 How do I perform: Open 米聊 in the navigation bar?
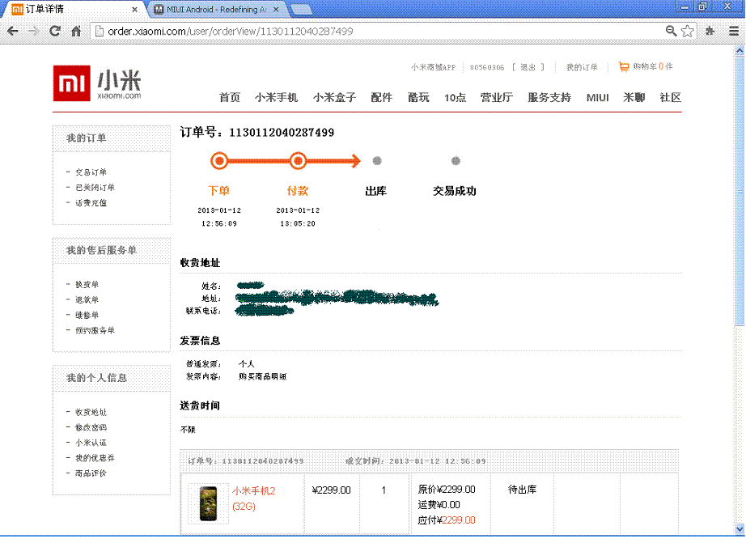point(634,98)
